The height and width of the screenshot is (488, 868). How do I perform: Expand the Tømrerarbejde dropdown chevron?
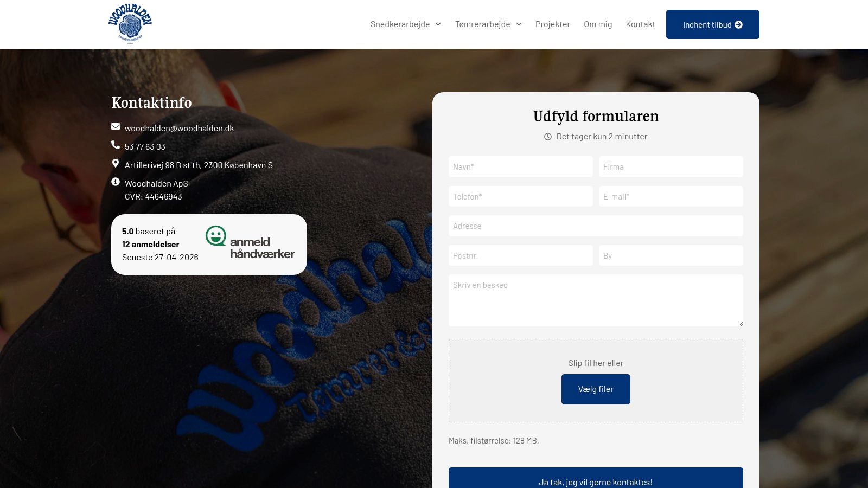point(519,24)
